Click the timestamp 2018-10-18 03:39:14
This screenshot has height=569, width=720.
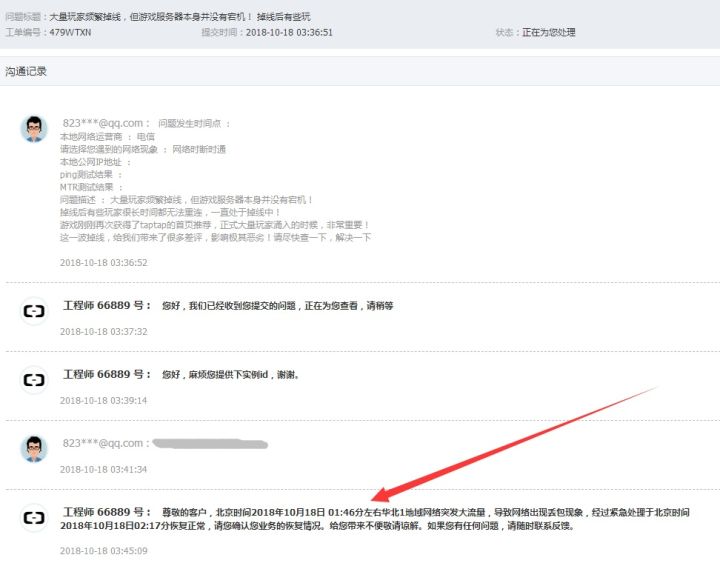(103, 400)
